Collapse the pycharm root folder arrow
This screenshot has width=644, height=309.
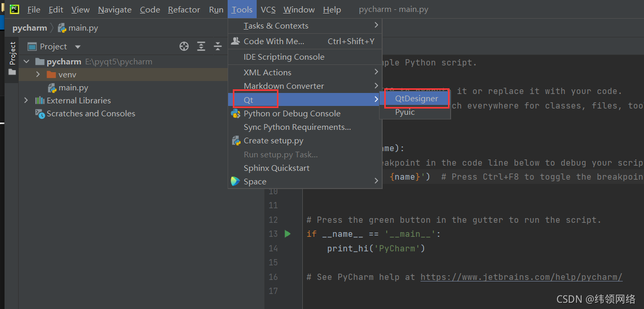26,61
